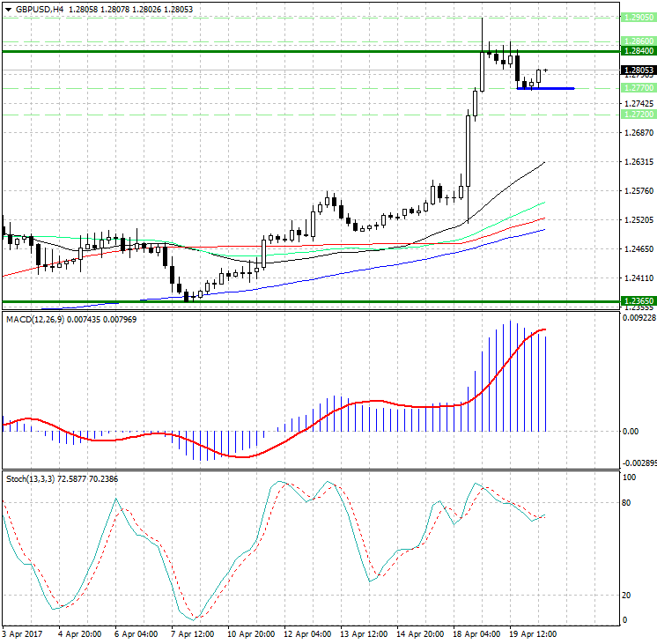This screenshot has height=644, width=657.
Task: Click the 1.23650 support price label
Action: click(637, 300)
